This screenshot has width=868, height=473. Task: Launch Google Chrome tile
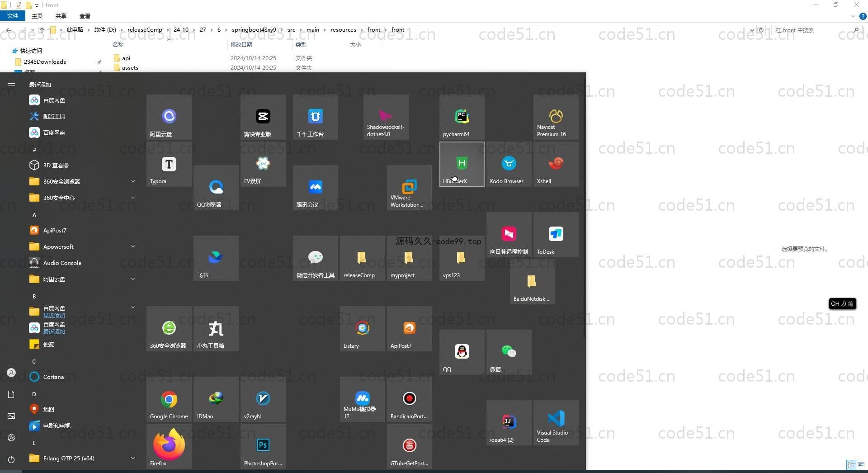(x=169, y=399)
